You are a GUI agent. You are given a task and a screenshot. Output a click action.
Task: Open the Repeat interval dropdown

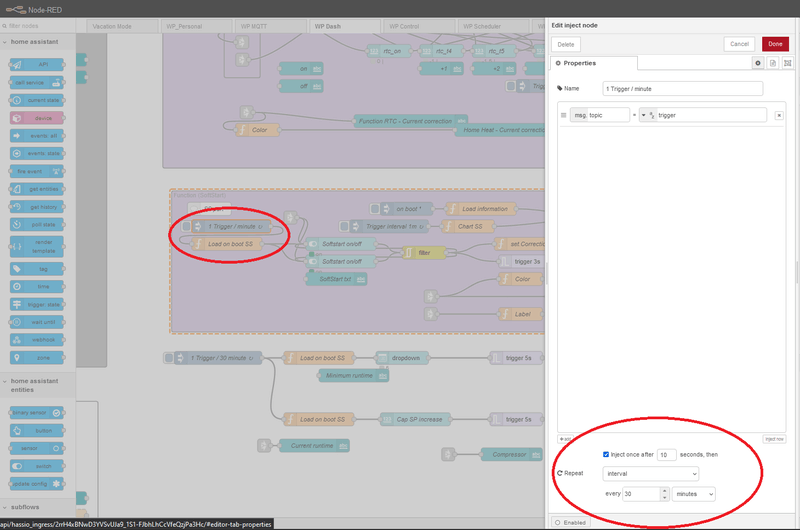[651, 473]
